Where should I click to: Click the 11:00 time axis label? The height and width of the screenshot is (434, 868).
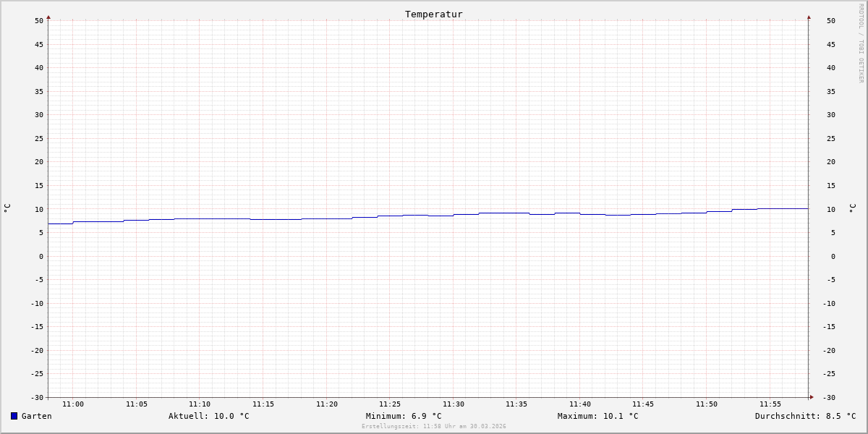(73, 404)
